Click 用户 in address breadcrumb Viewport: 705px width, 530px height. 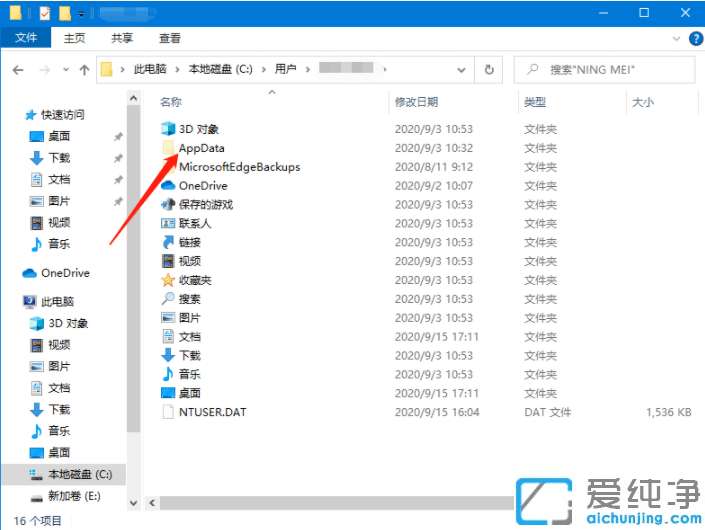coord(286,69)
